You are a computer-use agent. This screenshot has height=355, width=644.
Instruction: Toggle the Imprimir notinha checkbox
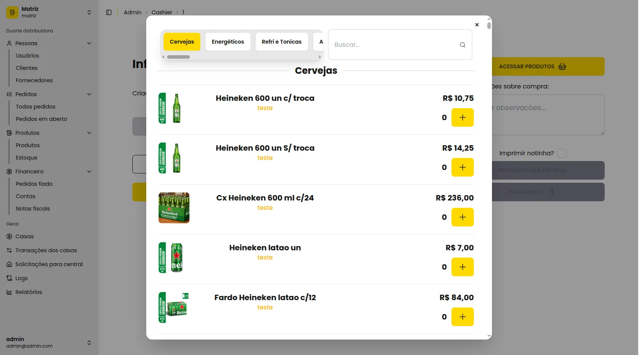tap(562, 153)
